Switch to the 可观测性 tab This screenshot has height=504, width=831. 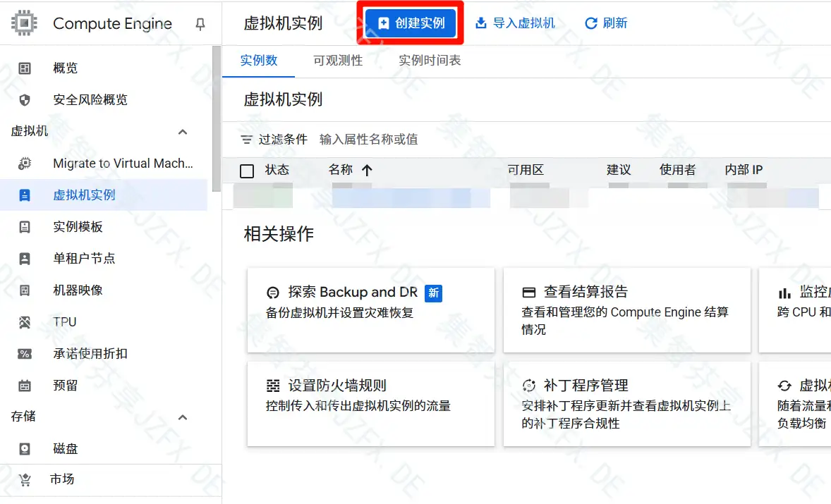[338, 61]
